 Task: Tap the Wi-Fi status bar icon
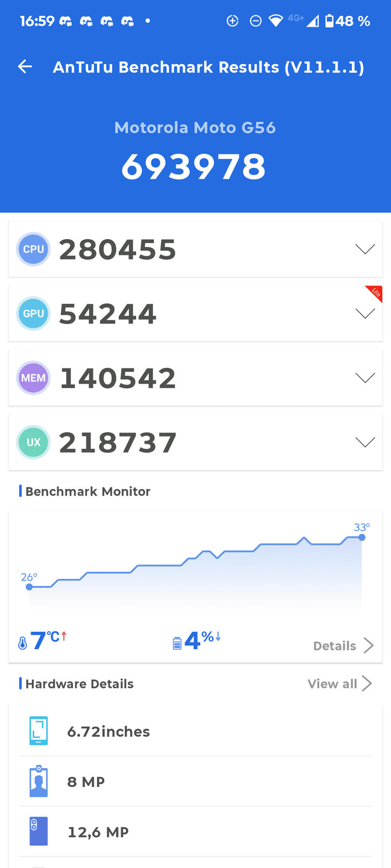(x=276, y=21)
